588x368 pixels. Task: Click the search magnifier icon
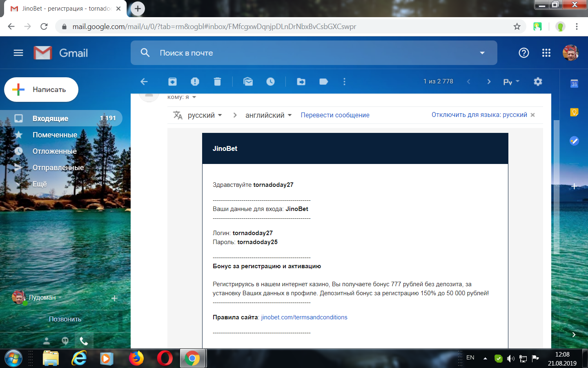145,53
